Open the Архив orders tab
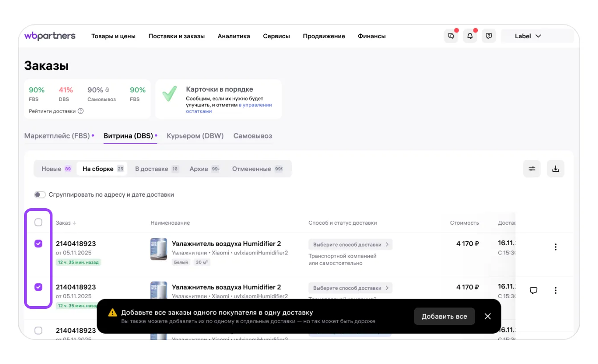Image resolution: width=598 pixels, height=364 pixels. coord(204,169)
